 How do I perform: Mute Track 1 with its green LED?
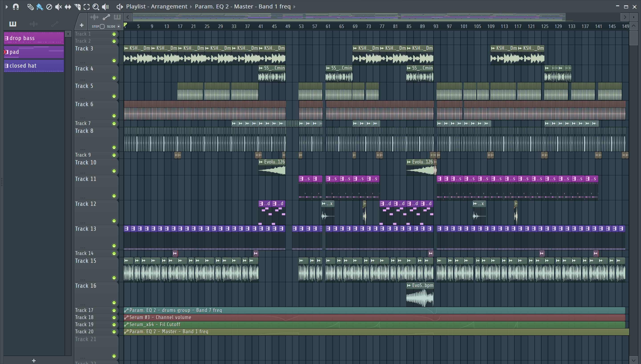[114, 34]
